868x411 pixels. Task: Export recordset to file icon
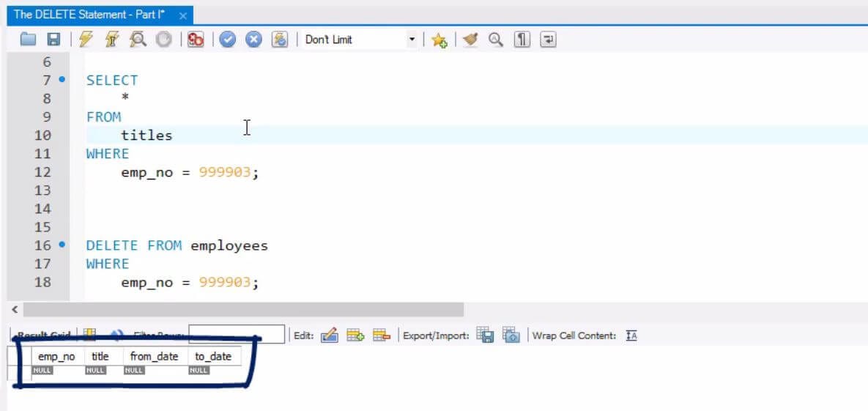click(x=485, y=335)
